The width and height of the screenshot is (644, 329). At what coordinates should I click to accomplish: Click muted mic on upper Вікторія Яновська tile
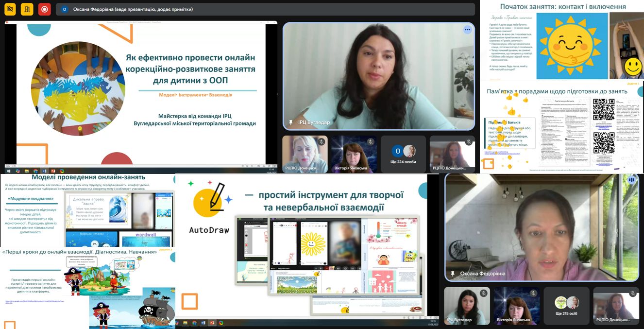pyautogui.click(x=371, y=142)
